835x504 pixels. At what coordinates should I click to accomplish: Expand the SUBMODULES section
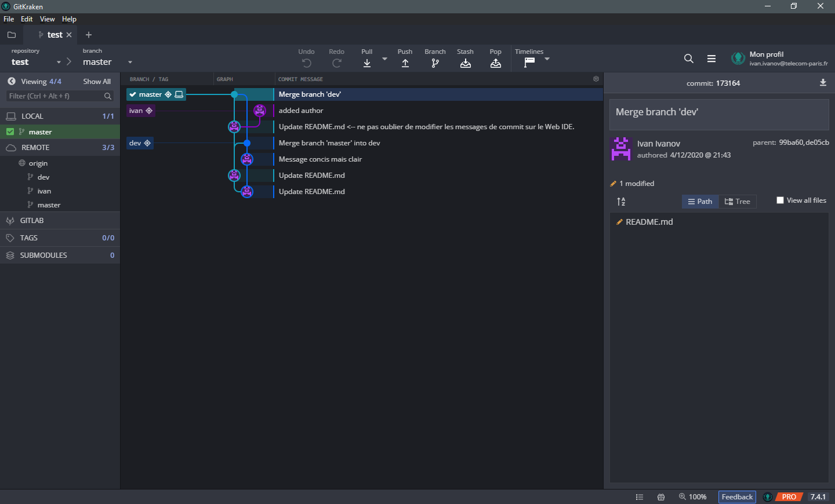[x=60, y=255]
